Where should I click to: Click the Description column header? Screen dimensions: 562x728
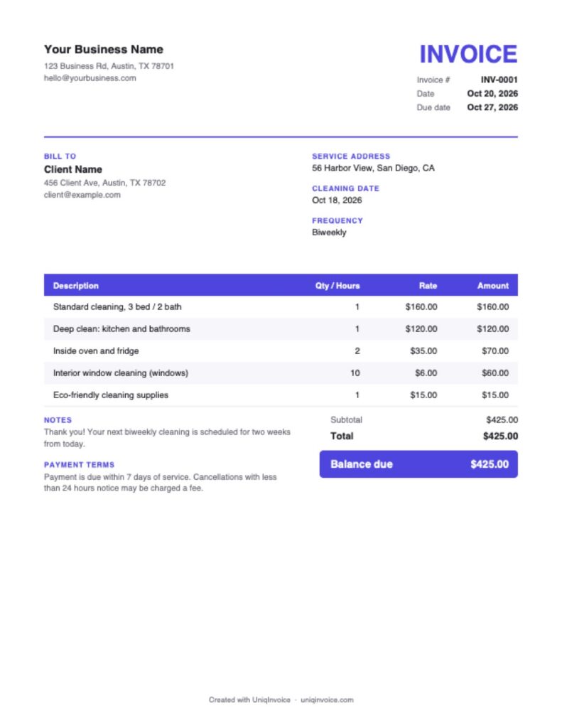pyautogui.click(x=75, y=286)
